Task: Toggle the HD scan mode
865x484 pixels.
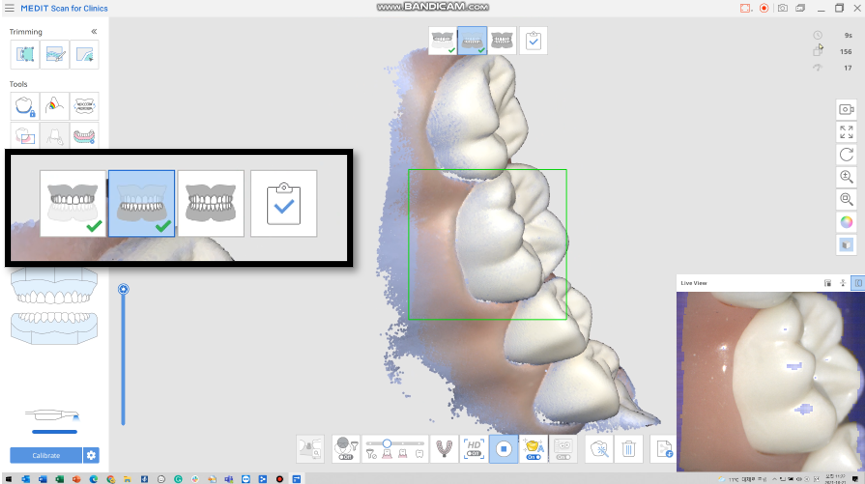Action: [x=473, y=449]
